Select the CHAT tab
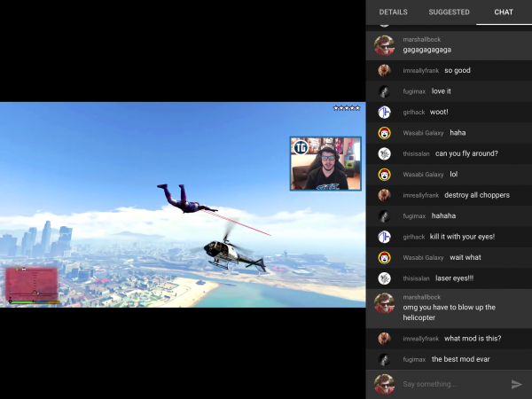The image size is (532, 399). pos(504,12)
